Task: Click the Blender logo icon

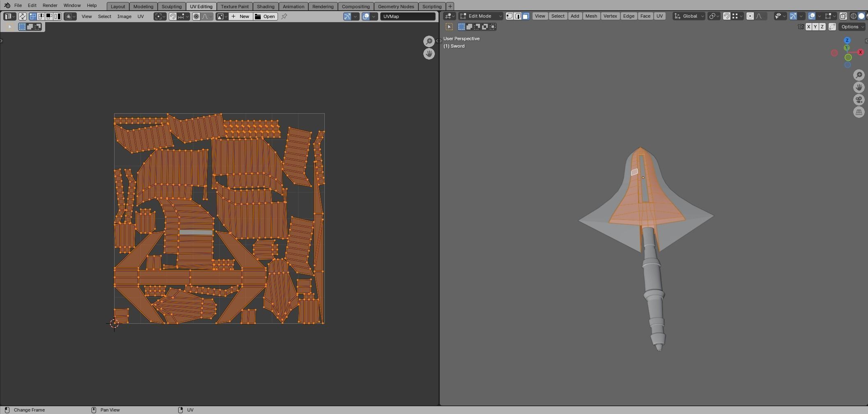Action: point(7,5)
